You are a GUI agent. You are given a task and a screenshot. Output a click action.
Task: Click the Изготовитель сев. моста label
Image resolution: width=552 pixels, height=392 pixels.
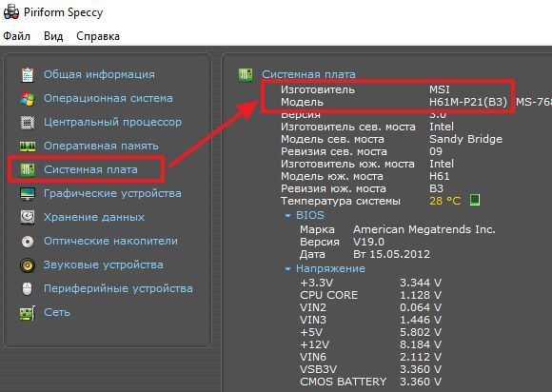[x=348, y=127]
